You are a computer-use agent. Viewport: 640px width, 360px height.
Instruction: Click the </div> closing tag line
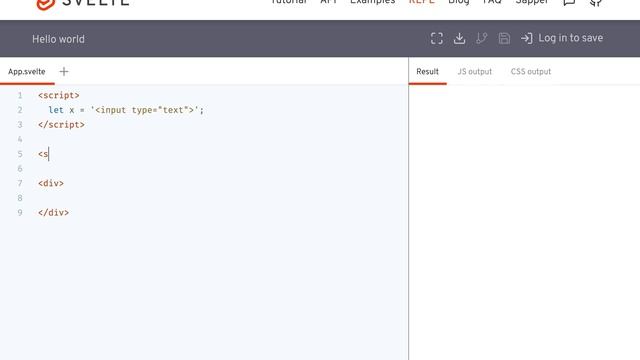coord(53,213)
